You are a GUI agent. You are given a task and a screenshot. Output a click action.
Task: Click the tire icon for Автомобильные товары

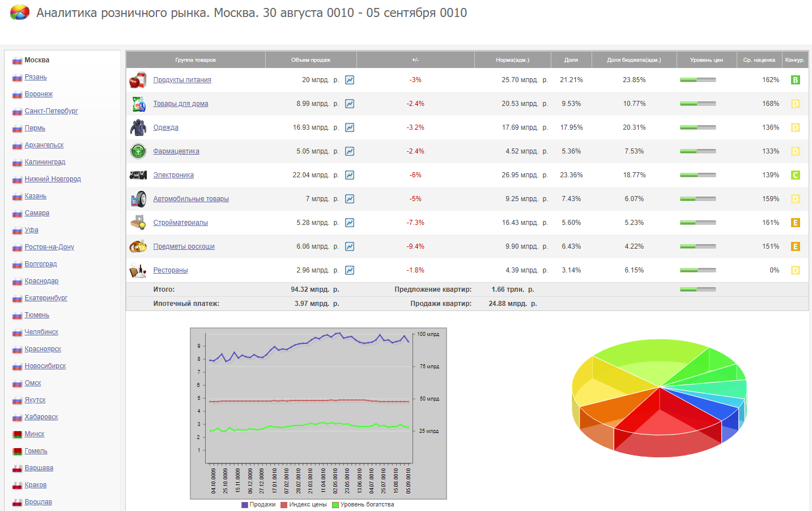pyautogui.click(x=138, y=199)
